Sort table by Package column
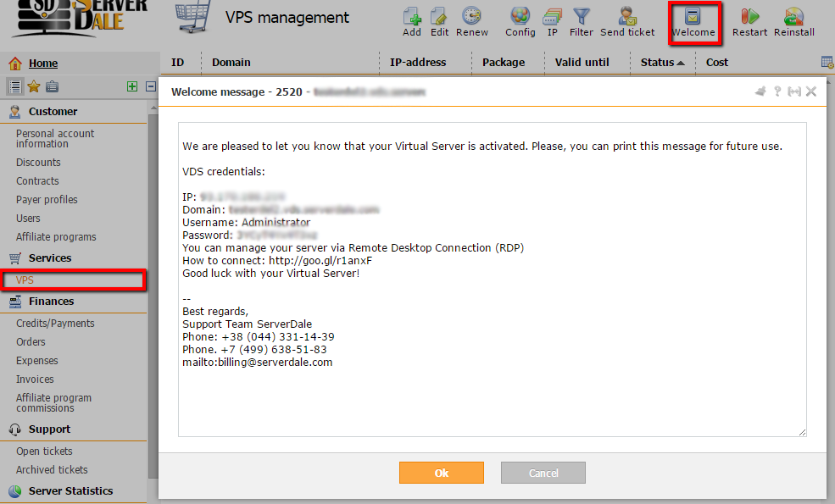The height and width of the screenshot is (504, 835). (x=504, y=63)
